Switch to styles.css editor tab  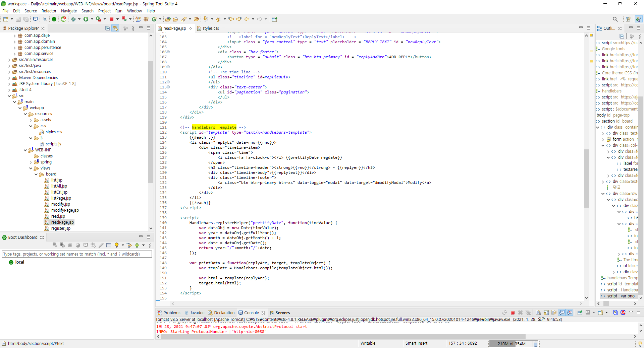tap(211, 28)
